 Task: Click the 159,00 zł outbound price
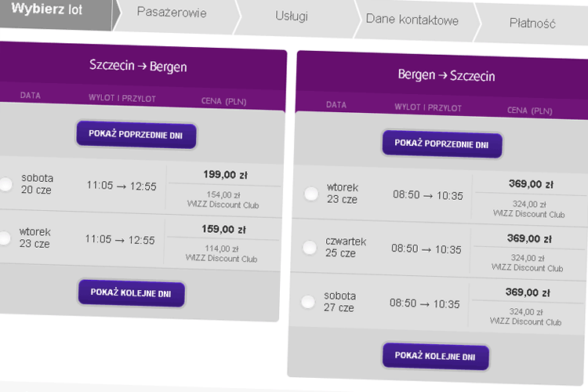coord(224,229)
